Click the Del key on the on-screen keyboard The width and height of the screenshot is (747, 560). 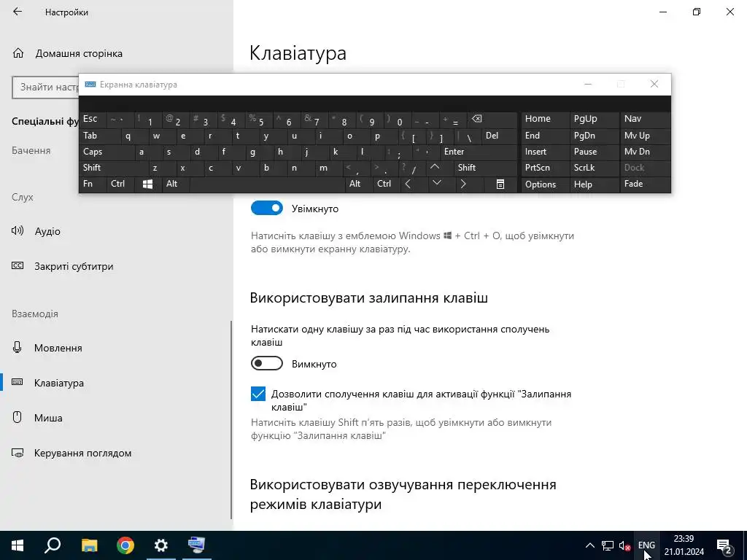coord(499,136)
